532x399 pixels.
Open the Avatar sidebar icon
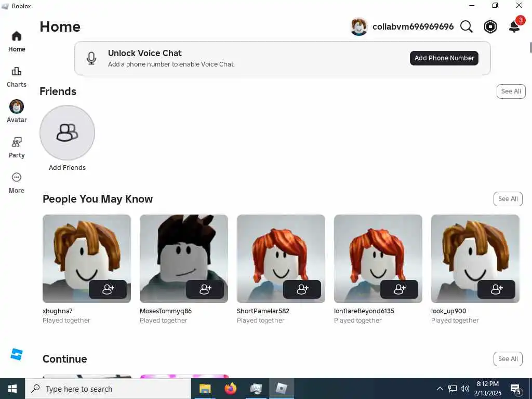(16, 107)
